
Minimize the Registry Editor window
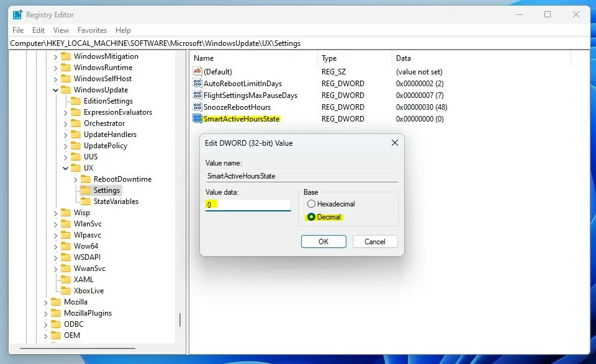(x=520, y=14)
